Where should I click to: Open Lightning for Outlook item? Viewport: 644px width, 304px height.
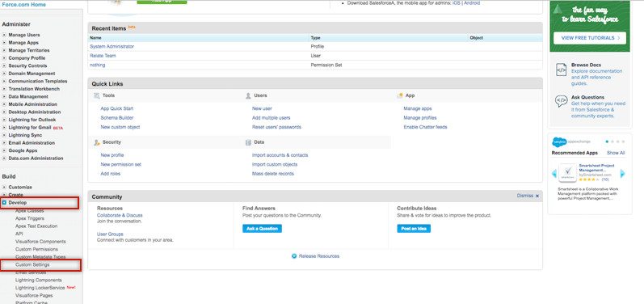tap(32, 120)
